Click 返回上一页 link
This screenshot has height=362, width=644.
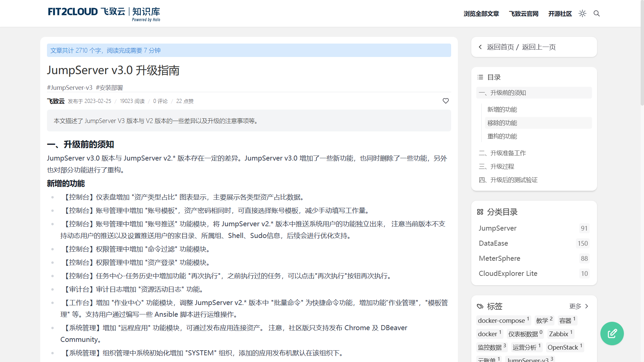pos(539,47)
